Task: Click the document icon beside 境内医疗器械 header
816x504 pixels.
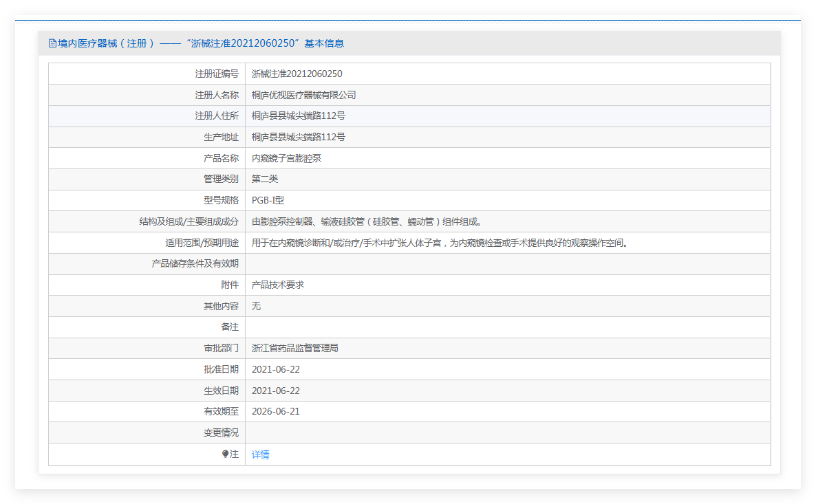Action: 52,44
